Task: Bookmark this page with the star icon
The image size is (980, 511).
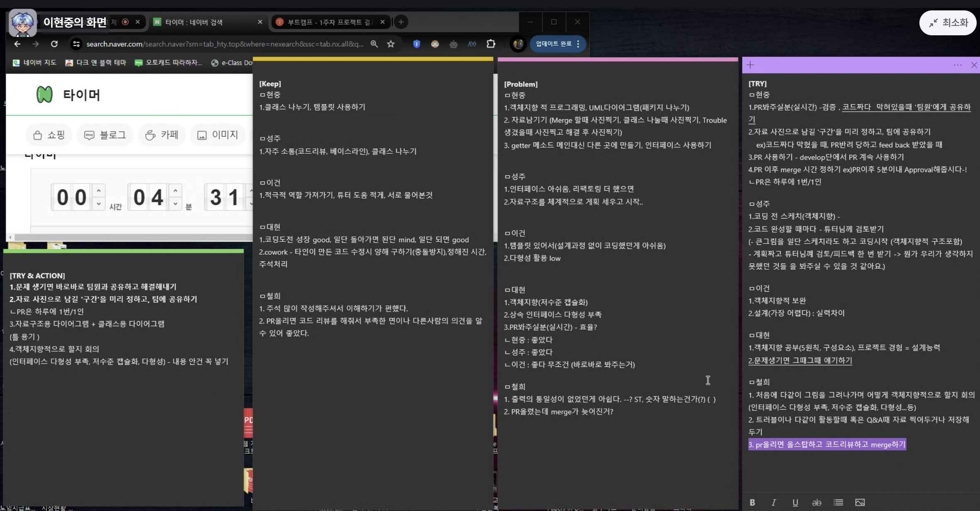Action: click(391, 44)
